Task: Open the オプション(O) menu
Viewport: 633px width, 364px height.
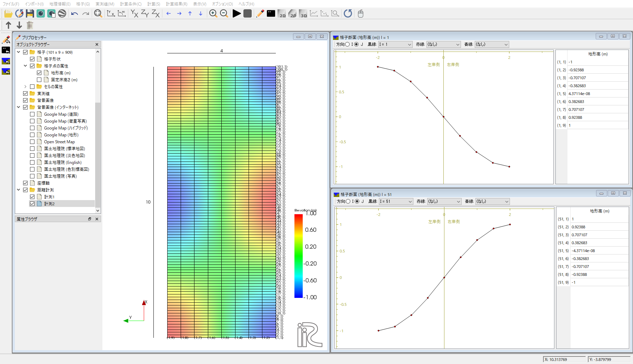Action: 222,4
